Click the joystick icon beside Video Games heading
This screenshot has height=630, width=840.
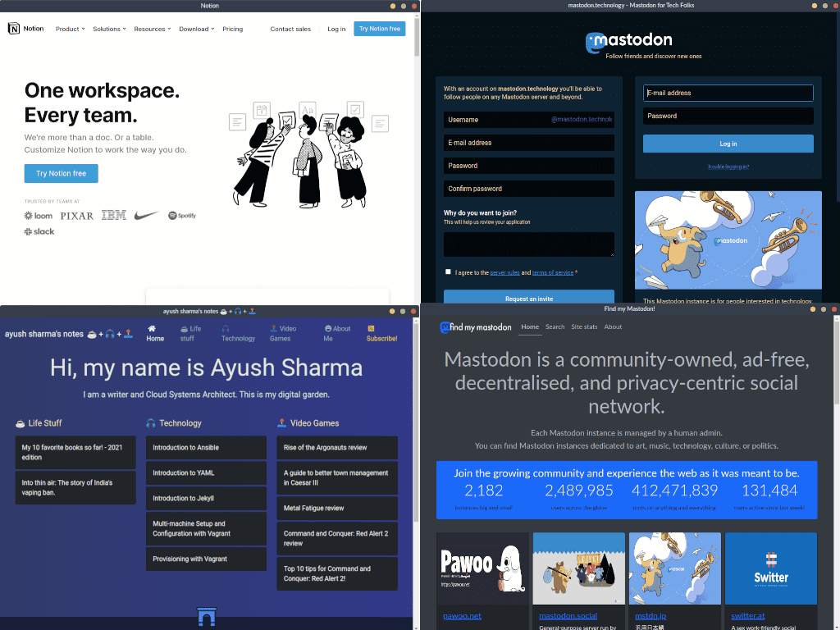pyautogui.click(x=282, y=423)
